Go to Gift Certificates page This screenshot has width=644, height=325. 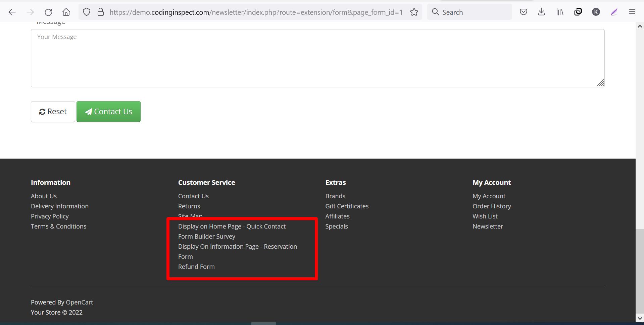(347, 206)
